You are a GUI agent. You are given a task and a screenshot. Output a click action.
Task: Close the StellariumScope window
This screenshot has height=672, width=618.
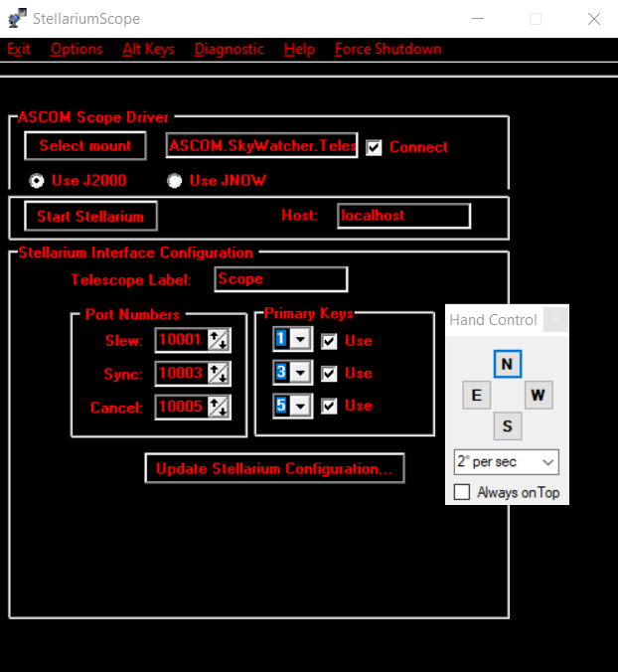coord(594,19)
